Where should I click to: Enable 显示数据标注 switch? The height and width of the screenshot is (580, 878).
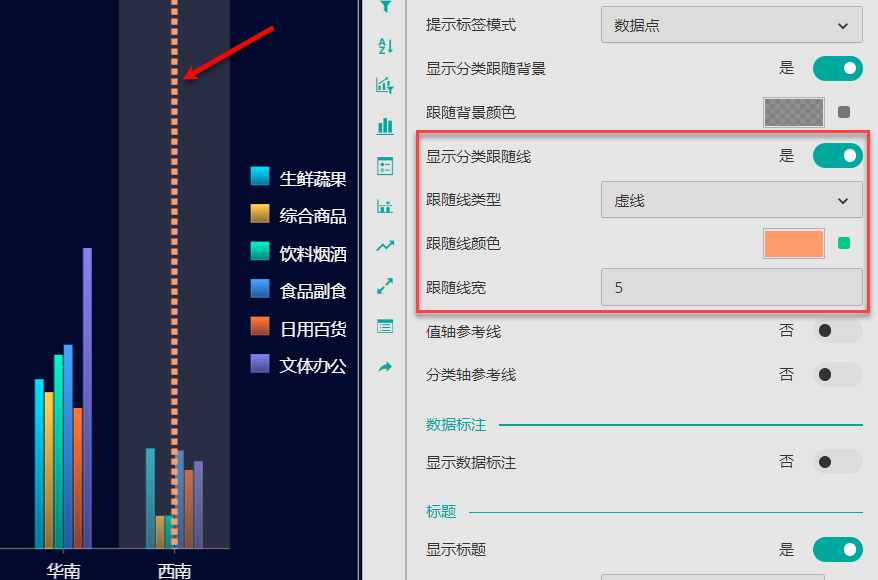point(838,462)
